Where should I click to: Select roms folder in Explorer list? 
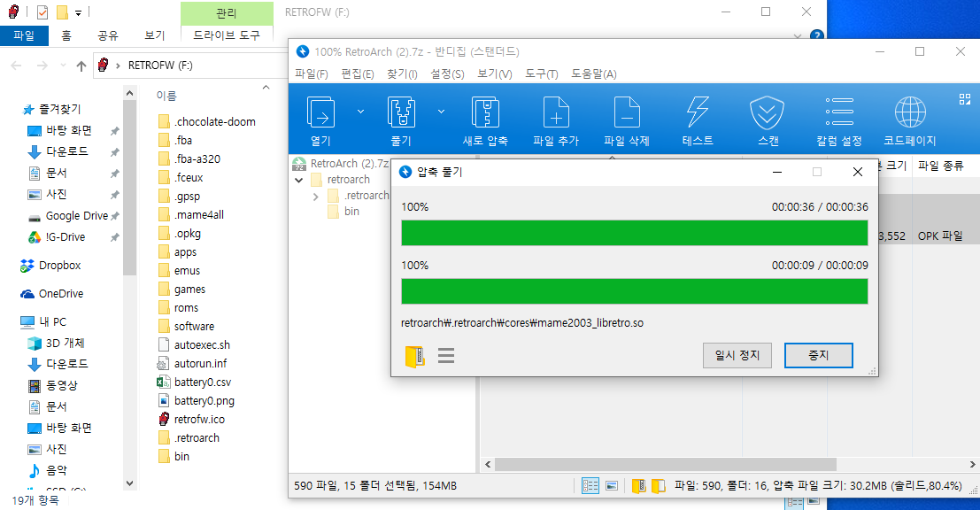pos(178,308)
